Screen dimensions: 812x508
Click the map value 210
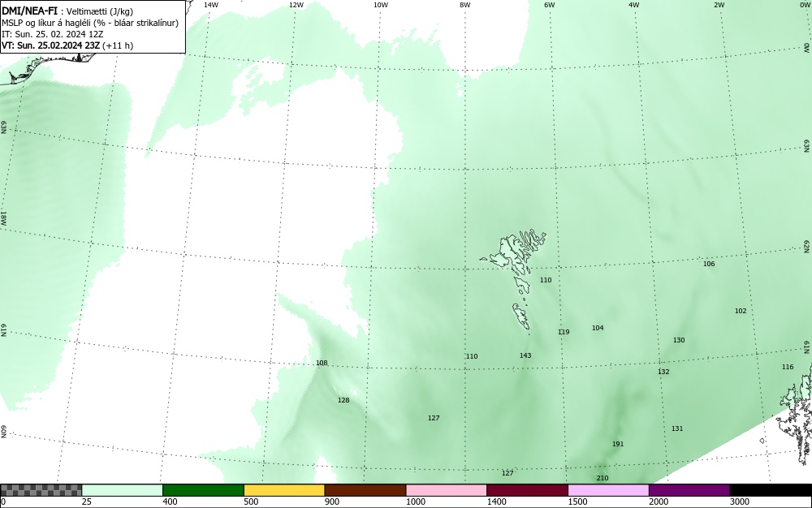pyautogui.click(x=603, y=478)
